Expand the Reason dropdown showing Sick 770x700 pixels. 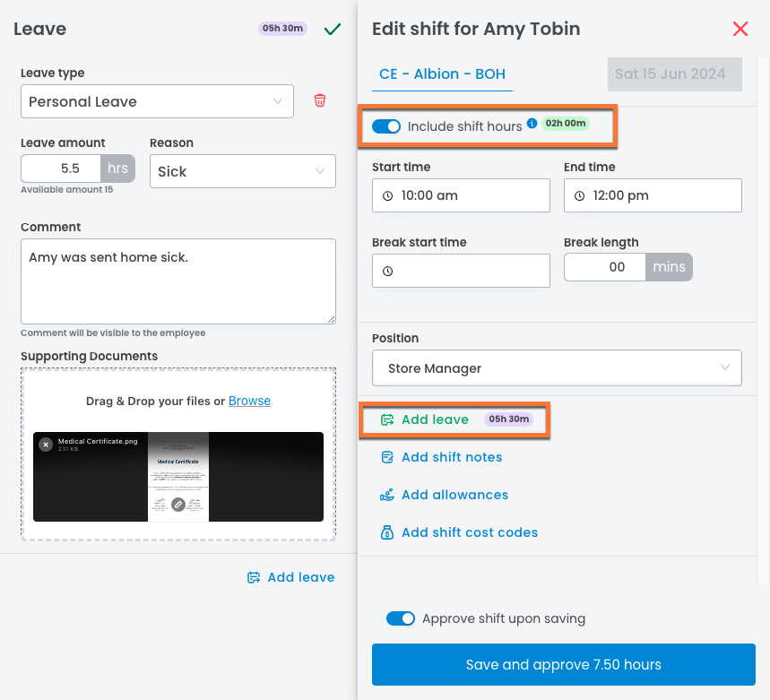click(x=242, y=171)
